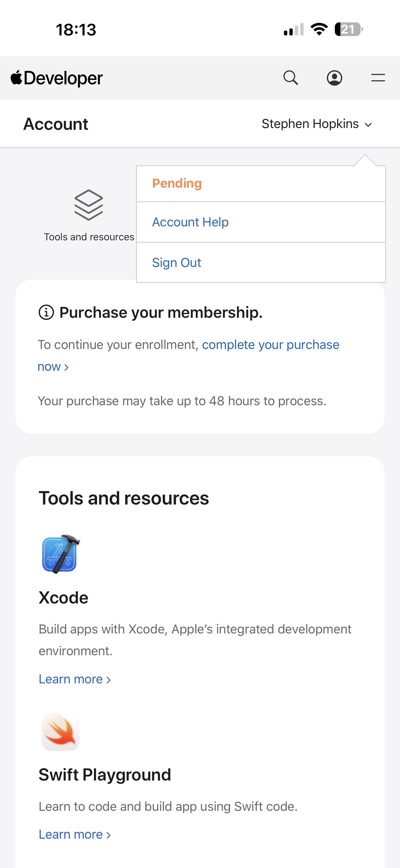This screenshot has height=868, width=400.
Task: Choose Account Help from the dropdown
Action: [x=190, y=222]
